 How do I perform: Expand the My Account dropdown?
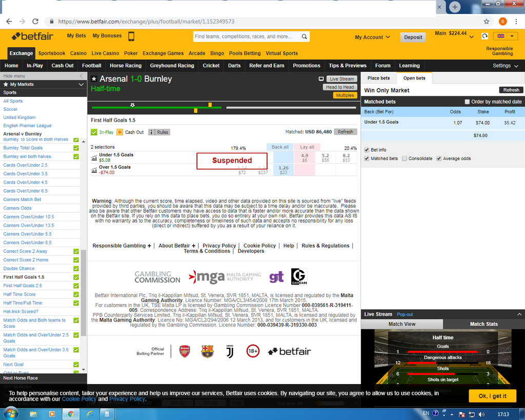click(372, 37)
